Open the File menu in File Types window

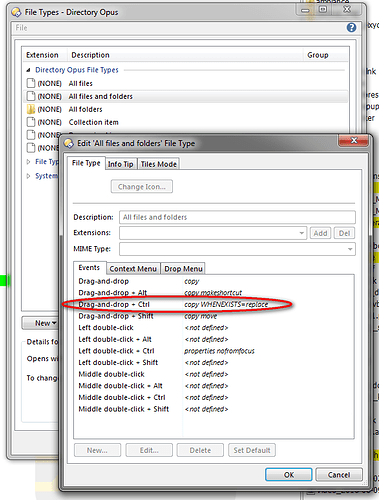coord(21,28)
